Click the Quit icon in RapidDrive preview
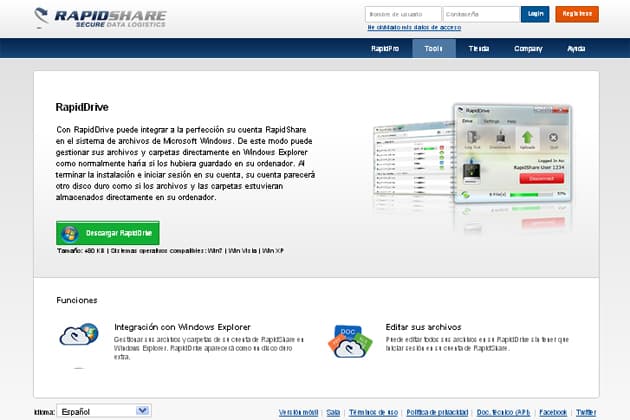This screenshot has height=420, width=630. point(554,138)
